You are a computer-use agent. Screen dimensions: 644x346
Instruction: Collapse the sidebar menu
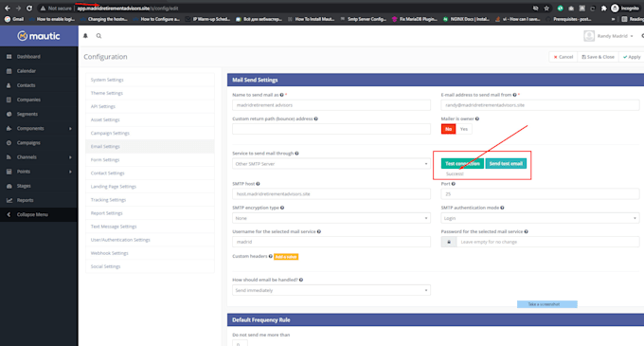pos(39,214)
